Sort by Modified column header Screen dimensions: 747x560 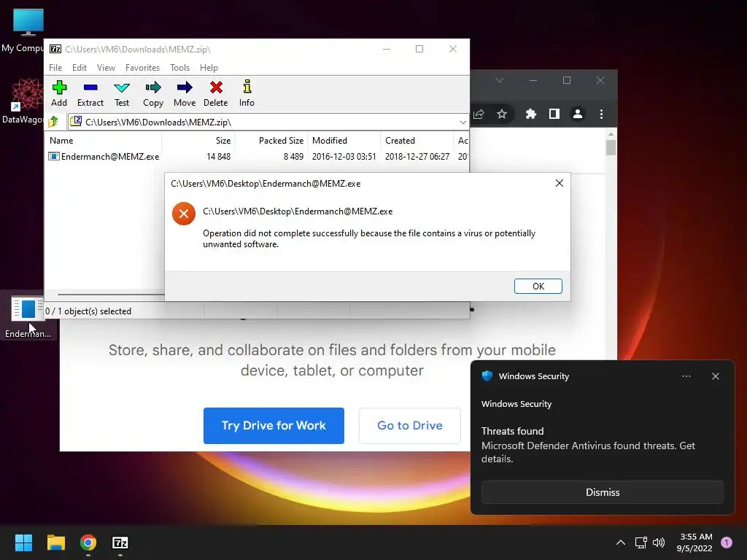pyautogui.click(x=344, y=141)
